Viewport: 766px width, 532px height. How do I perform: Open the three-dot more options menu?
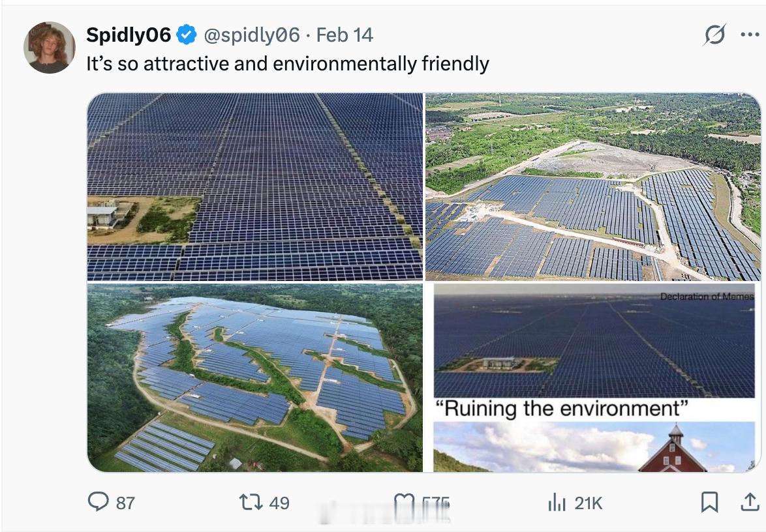click(x=750, y=35)
